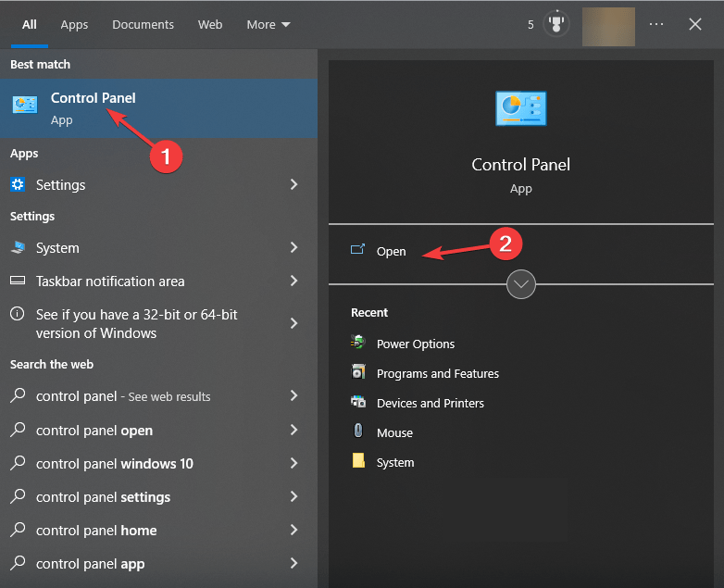Open the three-dot options menu

(656, 24)
